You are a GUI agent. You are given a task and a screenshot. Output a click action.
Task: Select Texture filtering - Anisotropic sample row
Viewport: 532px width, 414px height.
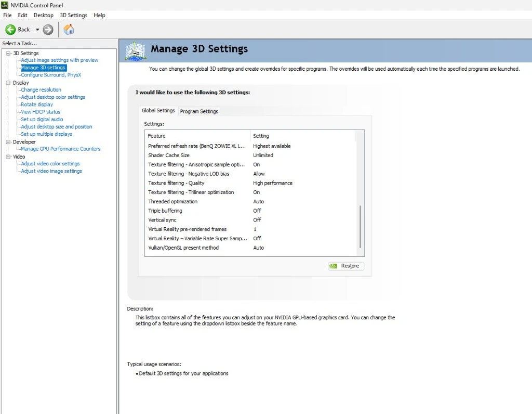click(x=251, y=164)
